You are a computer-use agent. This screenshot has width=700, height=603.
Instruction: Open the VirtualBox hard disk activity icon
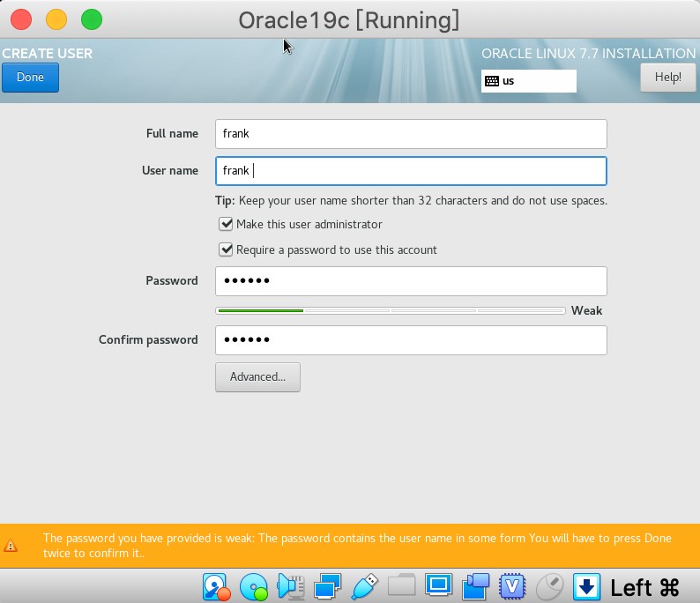click(217, 586)
